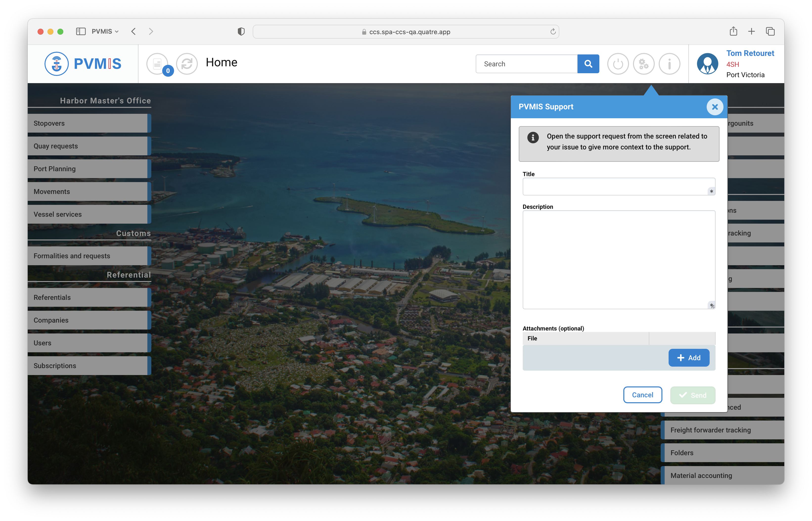Open the gears settings icon
Image resolution: width=812 pixels, height=521 pixels.
[643, 64]
